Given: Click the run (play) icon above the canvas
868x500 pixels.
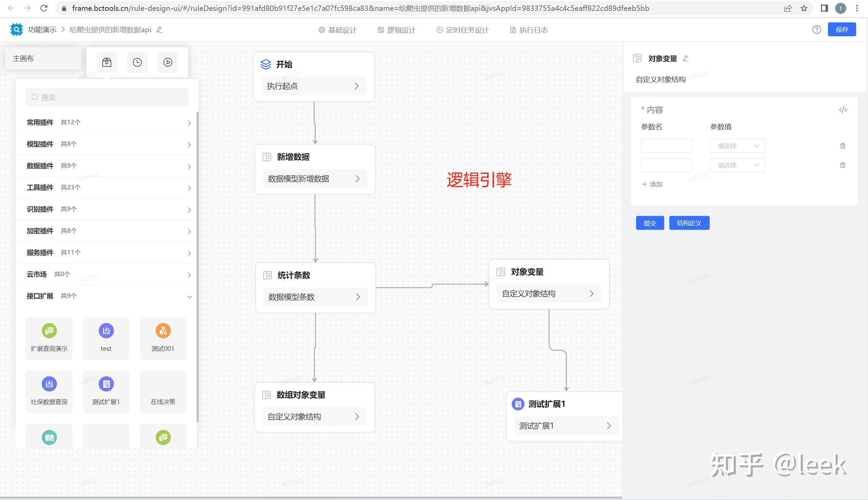Looking at the screenshot, I should coord(167,62).
